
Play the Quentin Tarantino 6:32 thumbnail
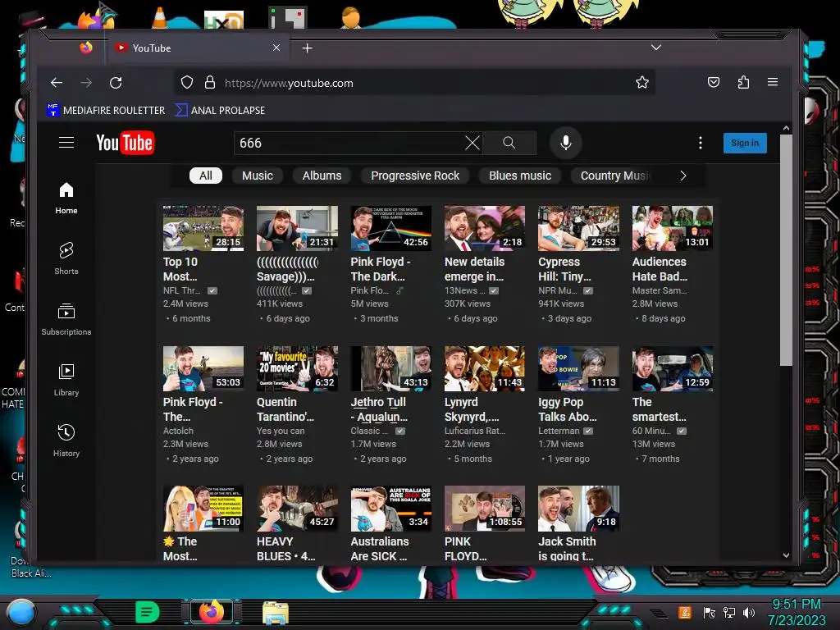(297, 368)
